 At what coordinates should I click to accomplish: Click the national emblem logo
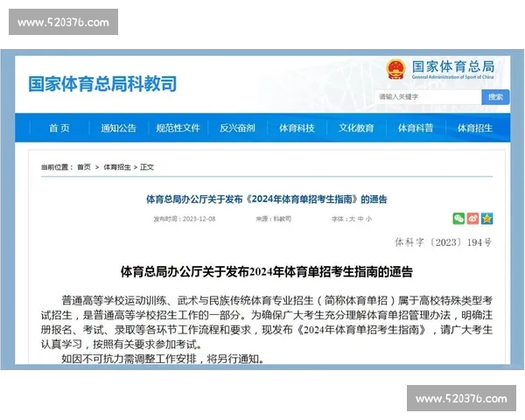coord(395,69)
